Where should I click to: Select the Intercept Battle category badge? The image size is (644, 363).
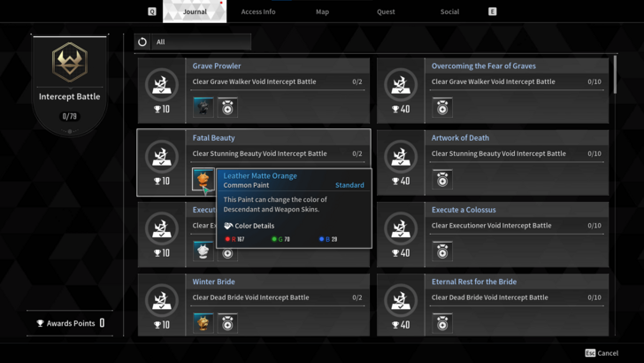click(x=69, y=64)
